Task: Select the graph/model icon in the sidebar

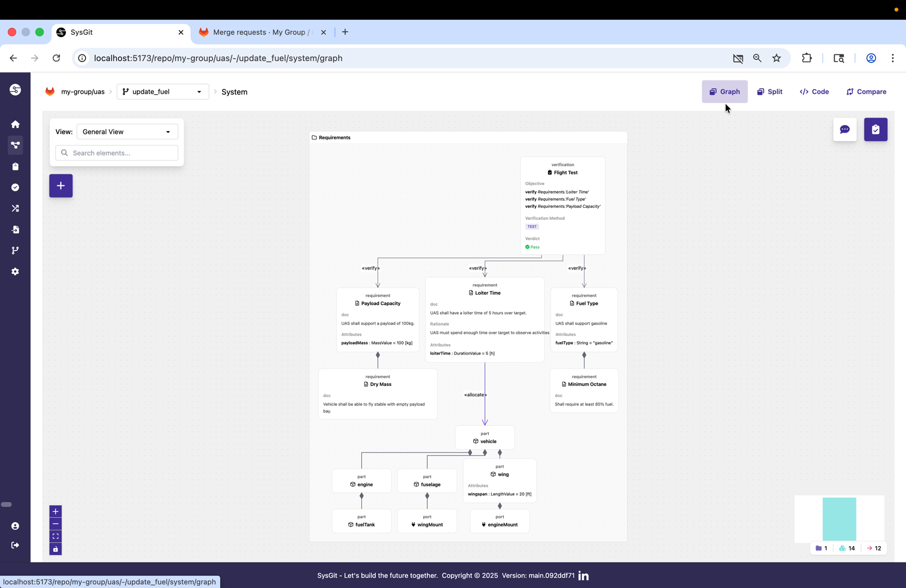Action: 15,145
